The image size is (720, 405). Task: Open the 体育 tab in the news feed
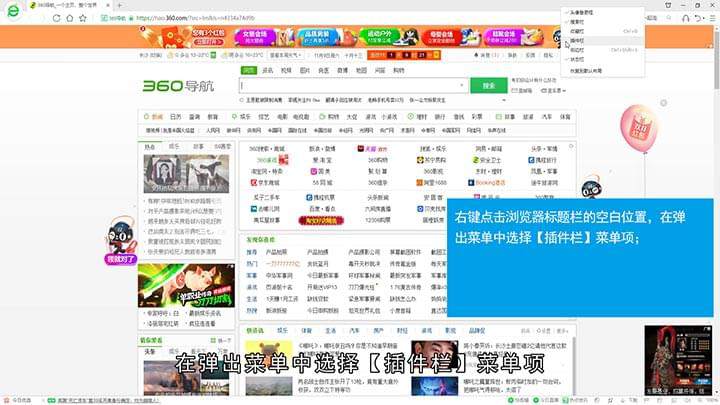tap(306, 331)
